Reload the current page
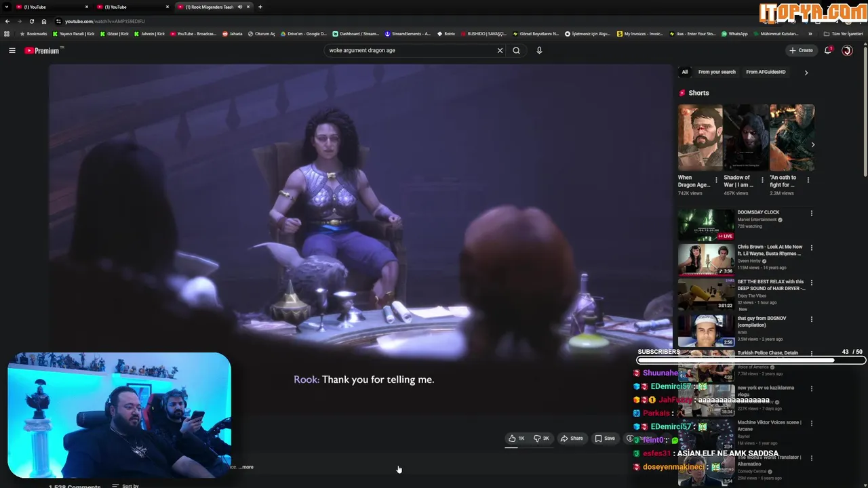 pyautogui.click(x=31, y=21)
